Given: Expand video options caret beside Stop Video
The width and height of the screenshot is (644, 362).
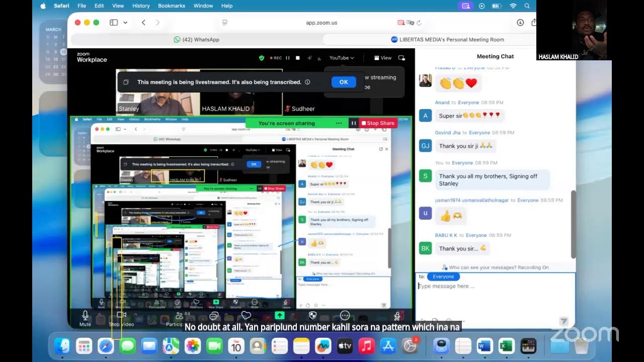Looking at the screenshot, I should click(x=136, y=314).
